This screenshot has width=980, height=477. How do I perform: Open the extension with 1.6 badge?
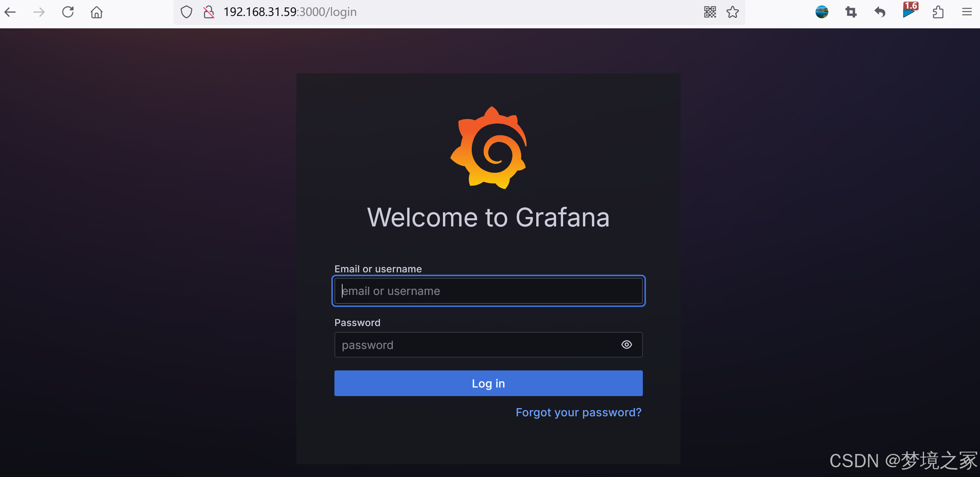pyautogui.click(x=910, y=11)
